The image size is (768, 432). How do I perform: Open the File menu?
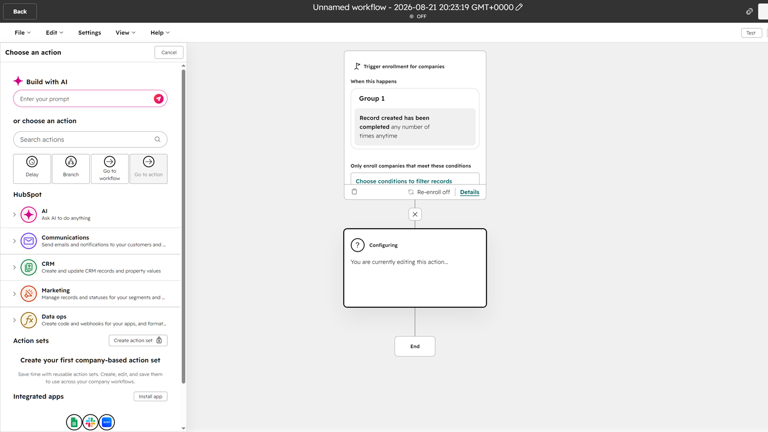[x=23, y=33]
